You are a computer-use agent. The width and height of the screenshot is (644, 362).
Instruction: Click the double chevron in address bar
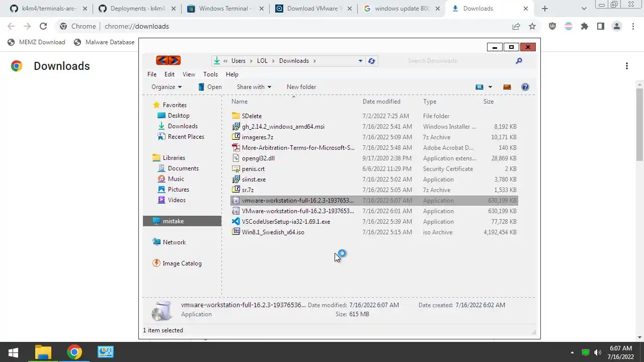click(225, 61)
